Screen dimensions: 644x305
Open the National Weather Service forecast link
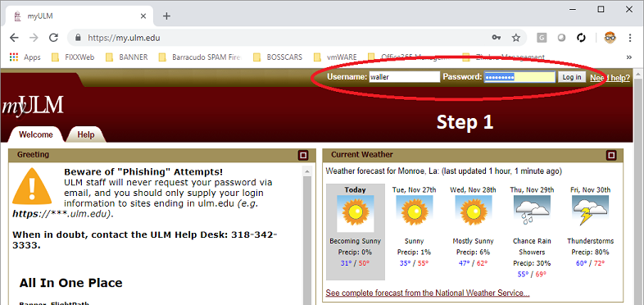428,293
